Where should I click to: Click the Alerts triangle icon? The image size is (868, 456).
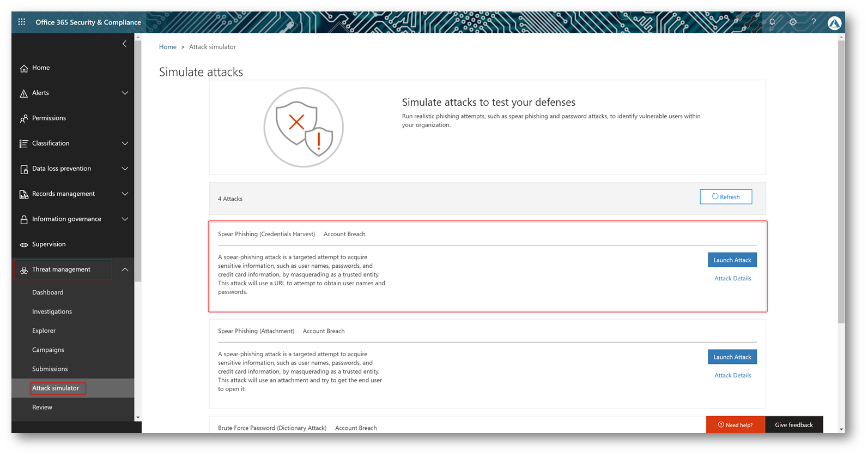(24, 93)
